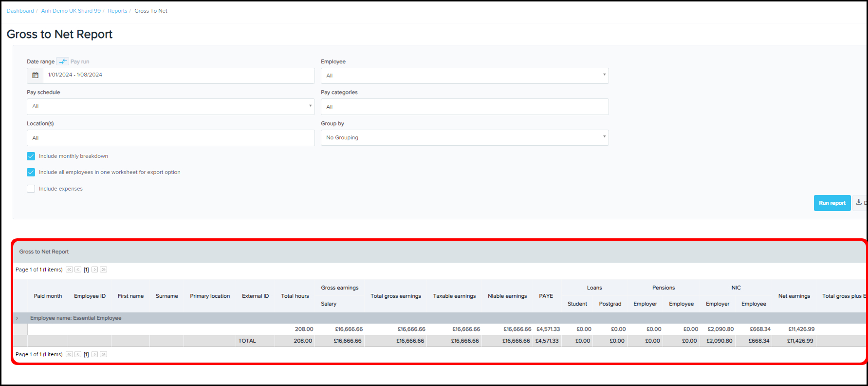Image resolution: width=868 pixels, height=386 pixels.
Task: Go to last page in top pager
Action: [x=103, y=270]
